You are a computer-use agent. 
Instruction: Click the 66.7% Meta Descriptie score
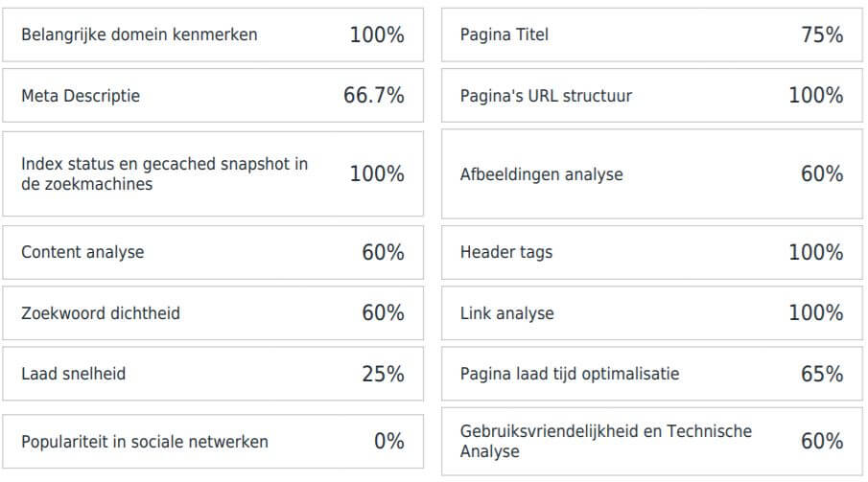tap(374, 95)
